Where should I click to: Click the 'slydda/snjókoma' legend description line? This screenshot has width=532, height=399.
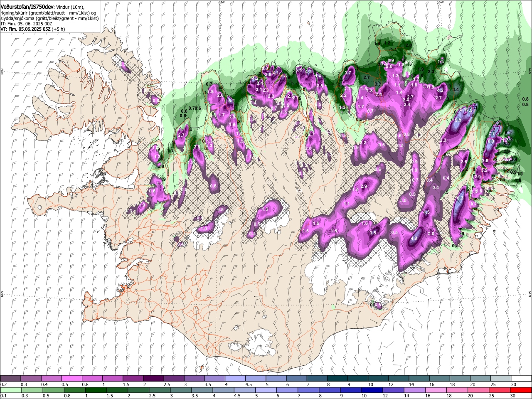coord(49,19)
